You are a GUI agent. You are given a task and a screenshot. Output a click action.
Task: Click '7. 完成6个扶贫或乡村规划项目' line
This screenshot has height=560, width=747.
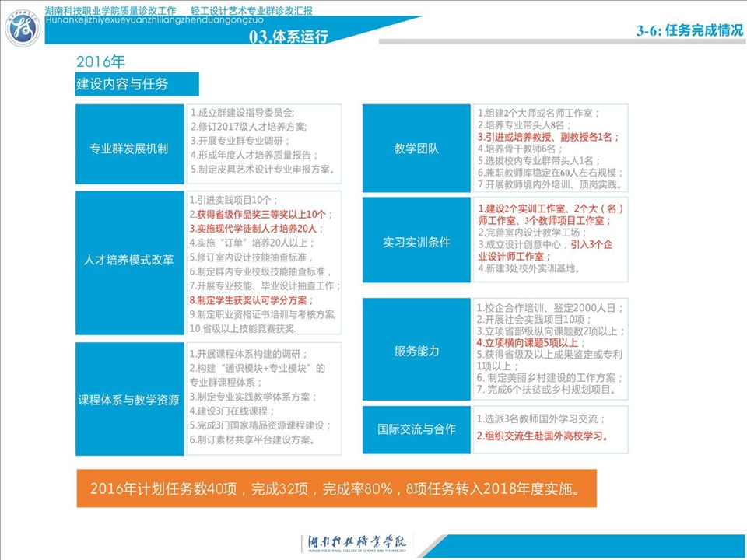coord(547,390)
